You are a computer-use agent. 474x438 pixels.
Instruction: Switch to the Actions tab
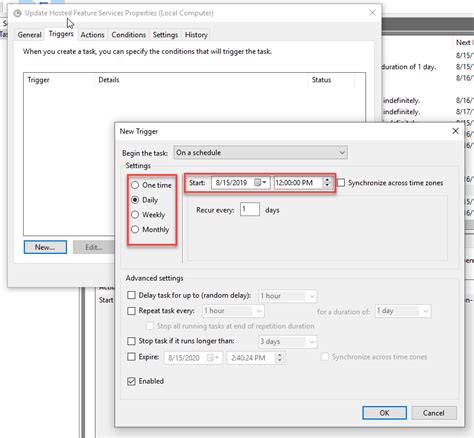pyautogui.click(x=92, y=35)
